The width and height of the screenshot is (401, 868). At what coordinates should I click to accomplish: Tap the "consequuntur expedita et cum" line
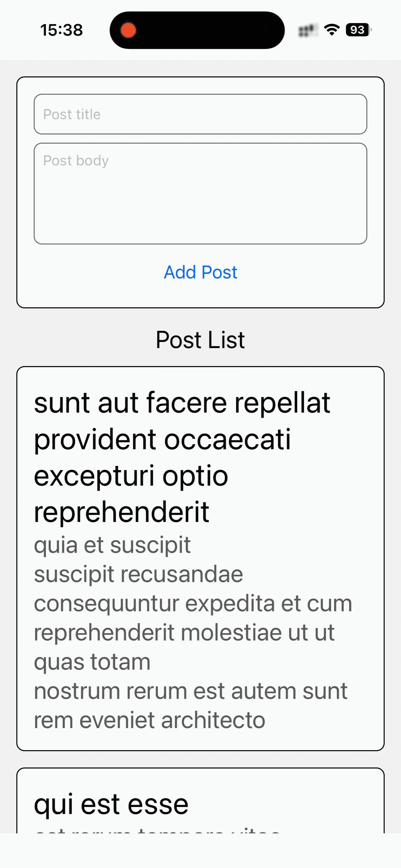point(193,603)
